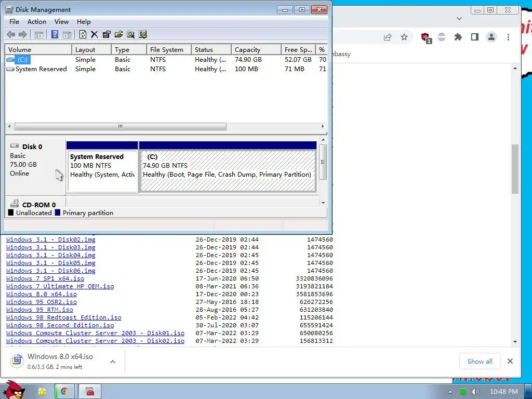
Task: Close the Chrome download bar
Action: 510,362
